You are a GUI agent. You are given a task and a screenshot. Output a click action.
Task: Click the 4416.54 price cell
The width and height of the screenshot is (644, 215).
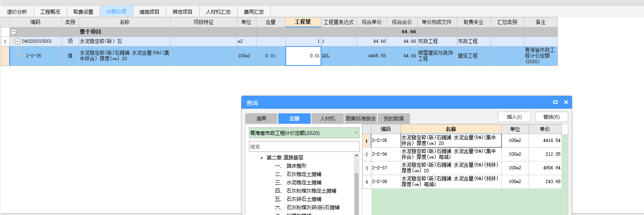[545, 141]
